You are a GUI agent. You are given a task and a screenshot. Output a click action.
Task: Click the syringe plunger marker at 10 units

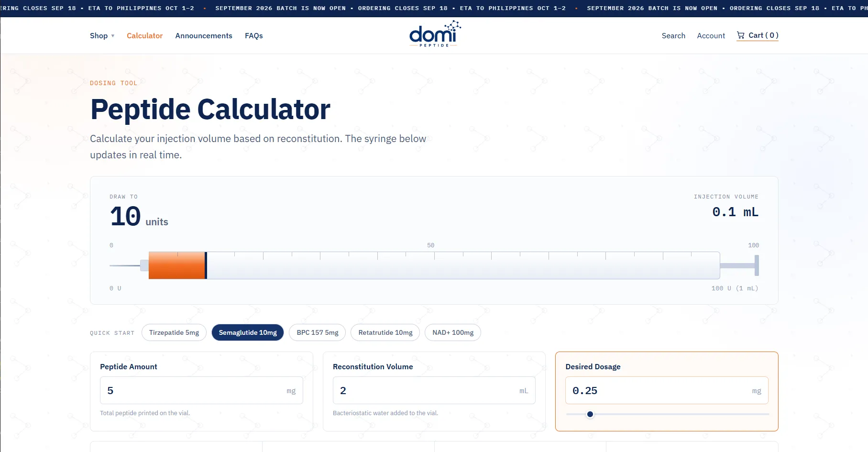tap(206, 265)
